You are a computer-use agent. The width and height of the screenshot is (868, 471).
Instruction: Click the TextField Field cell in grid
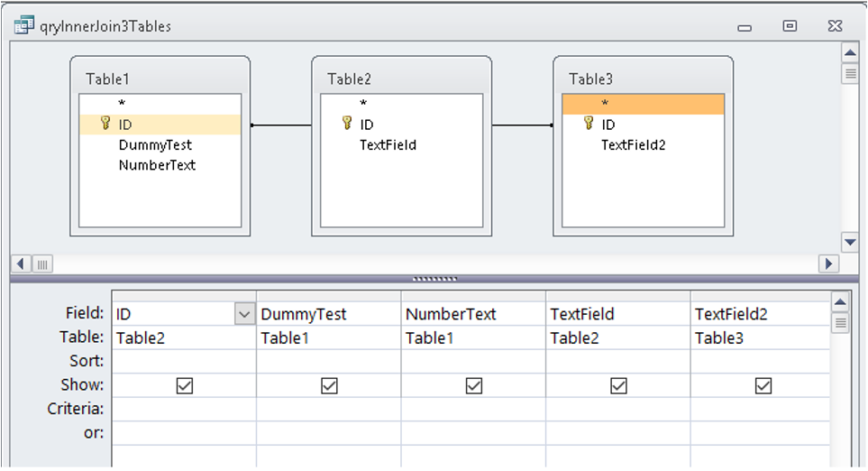click(617, 314)
